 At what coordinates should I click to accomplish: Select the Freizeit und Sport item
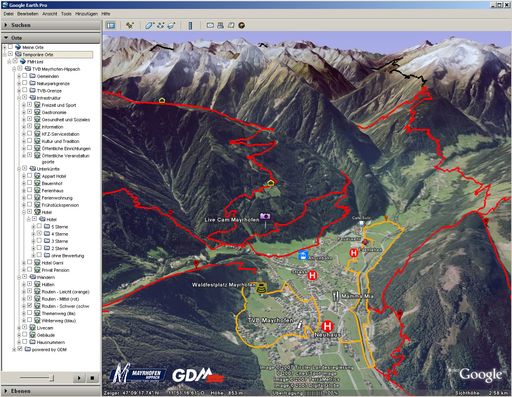pyautogui.click(x=59, y=105)
